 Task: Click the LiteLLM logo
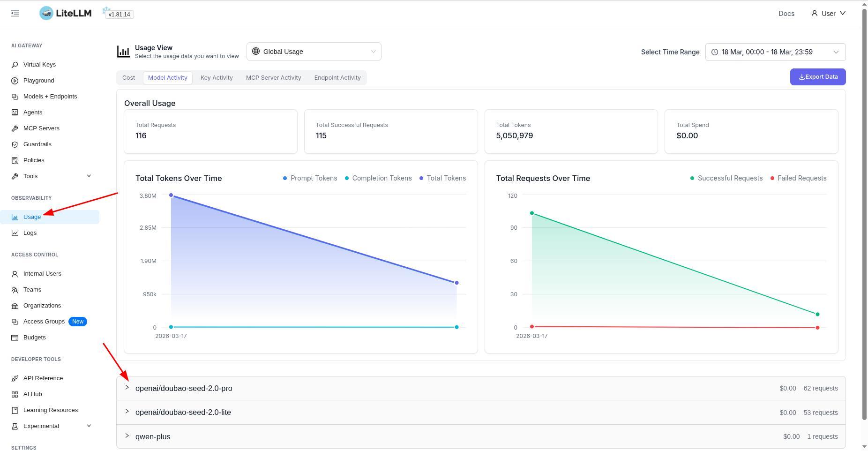(66, 13)
